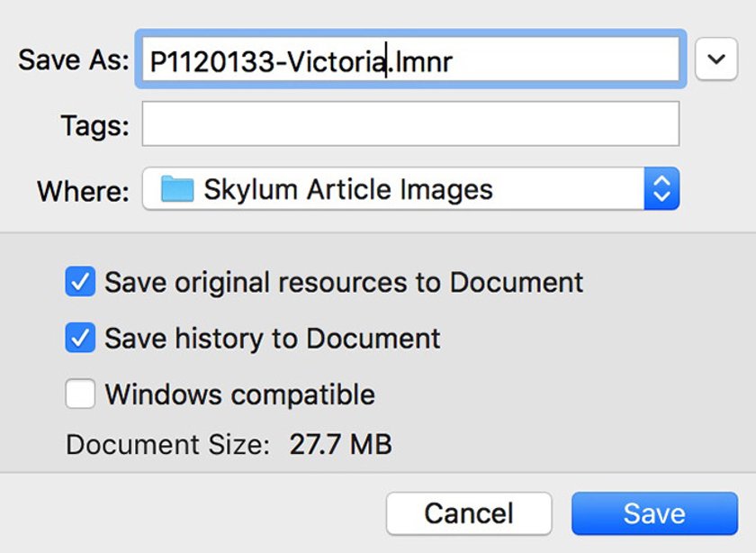The height and width of the screenshot is (553, 756).
Task: Cancel the save dialog
Action: click(469, 513)
